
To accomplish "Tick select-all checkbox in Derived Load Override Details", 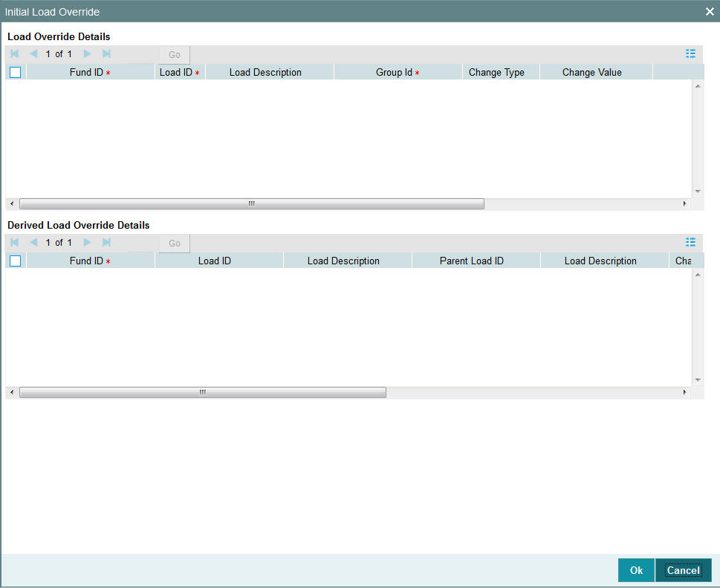I will (15, 261).
